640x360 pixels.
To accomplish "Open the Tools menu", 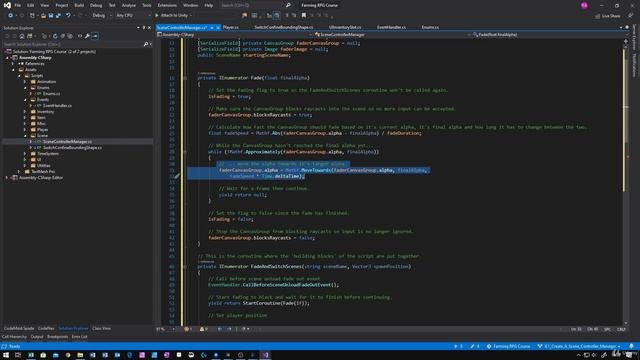I will tap(147, 5).
